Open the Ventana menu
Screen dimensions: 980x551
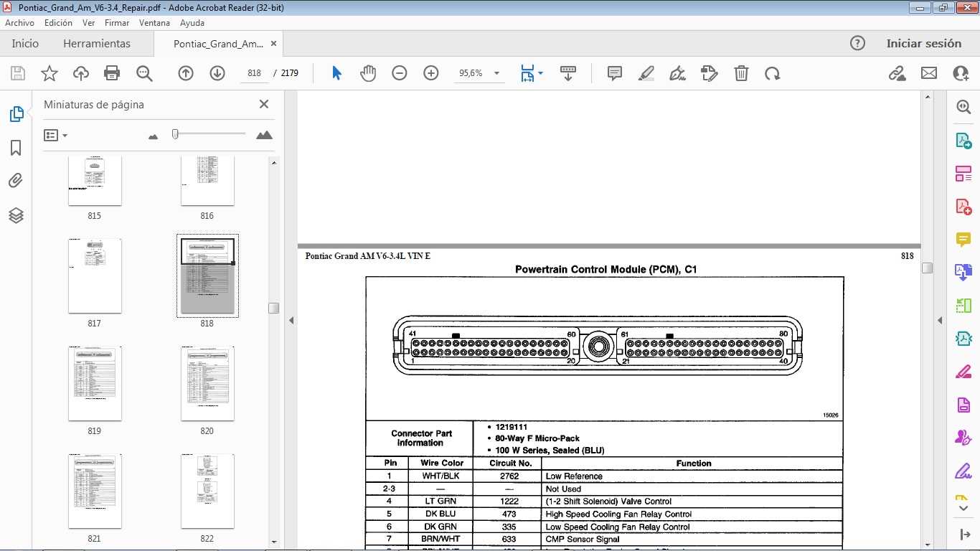point(155,23)
